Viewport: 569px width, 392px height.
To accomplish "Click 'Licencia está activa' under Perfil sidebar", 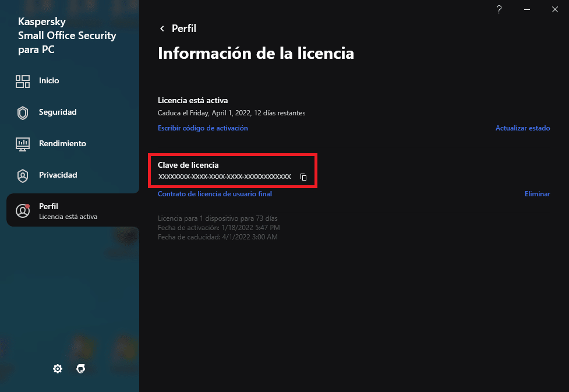I will (68, 217).
